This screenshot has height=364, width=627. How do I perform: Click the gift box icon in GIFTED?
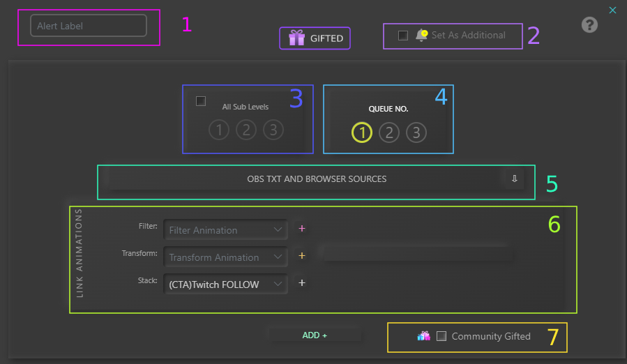tap(297, 38)
